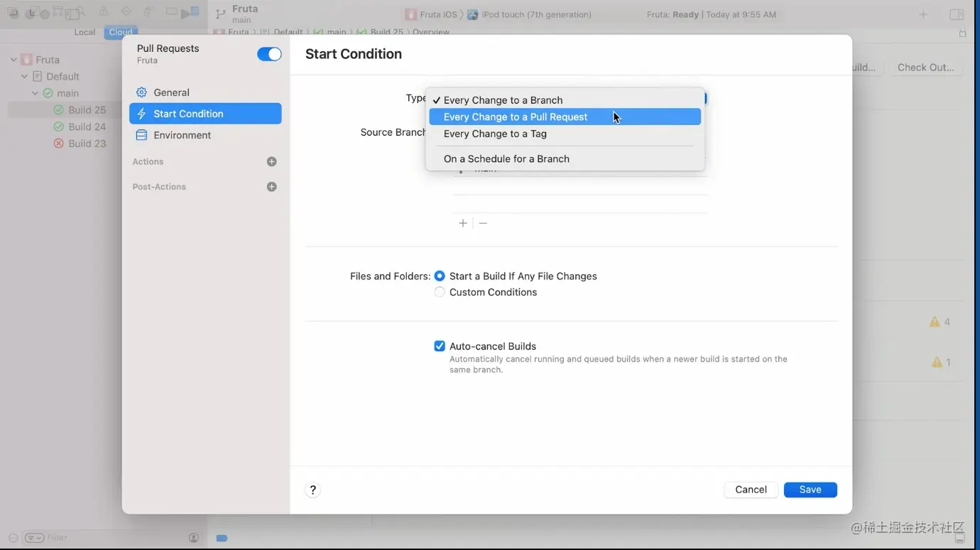
Task: Choose iPod touch (7th generation) destination
Action: pos(529,14)
